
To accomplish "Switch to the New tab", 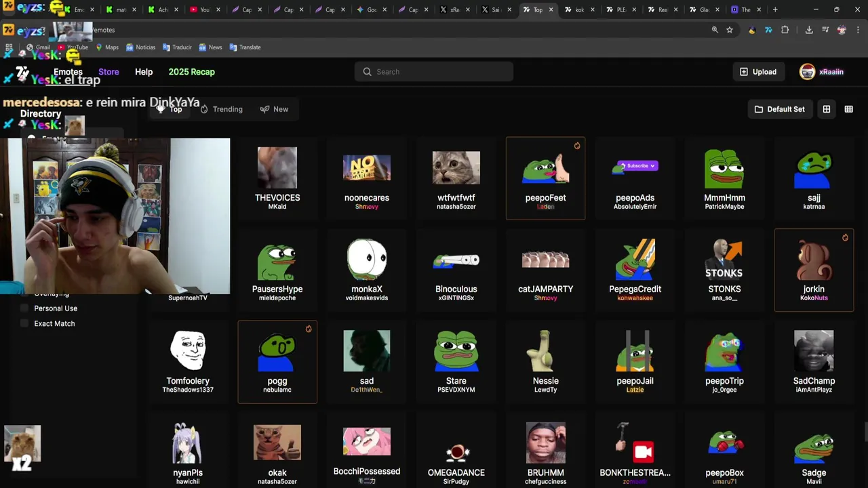I will click(x=274, y=109).
